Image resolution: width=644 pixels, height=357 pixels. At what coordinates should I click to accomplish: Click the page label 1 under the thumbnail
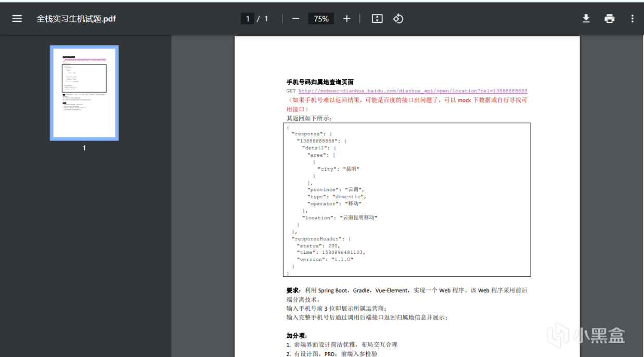[84, 148]
